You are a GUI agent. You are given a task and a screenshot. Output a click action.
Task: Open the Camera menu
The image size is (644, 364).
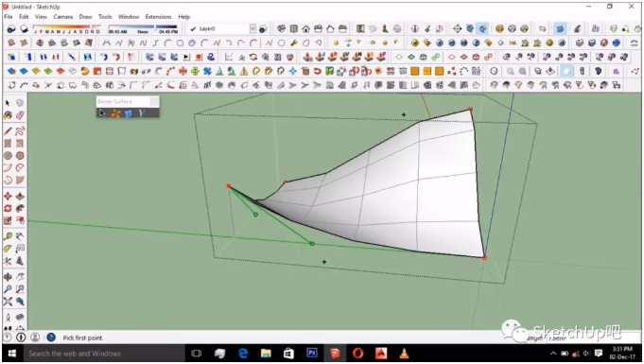coord(62,17)
